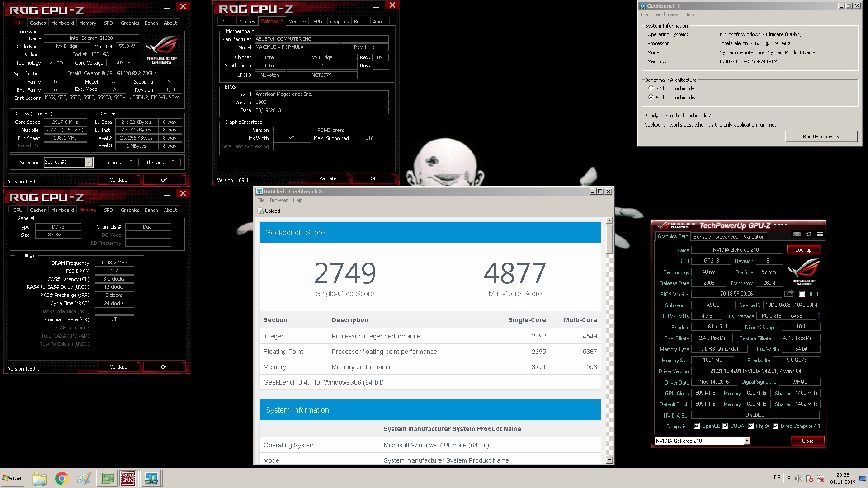Toggle the DirectCompute 4.1 checkbox
The image size is (868, 488).
tap(775, 426)
